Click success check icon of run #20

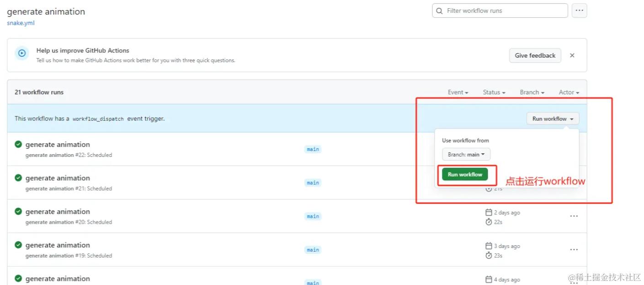(x=18, y=211)
